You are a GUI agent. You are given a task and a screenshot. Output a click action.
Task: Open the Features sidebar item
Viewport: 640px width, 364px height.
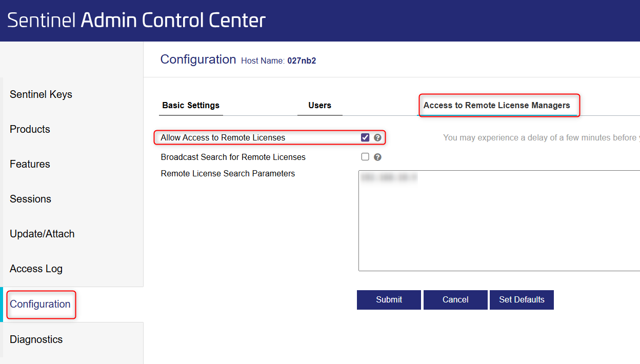click(30, 164)
